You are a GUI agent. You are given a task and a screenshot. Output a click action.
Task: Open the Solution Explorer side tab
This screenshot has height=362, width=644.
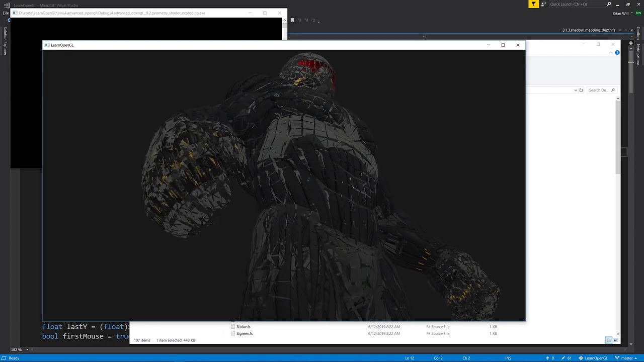(5, 41)
